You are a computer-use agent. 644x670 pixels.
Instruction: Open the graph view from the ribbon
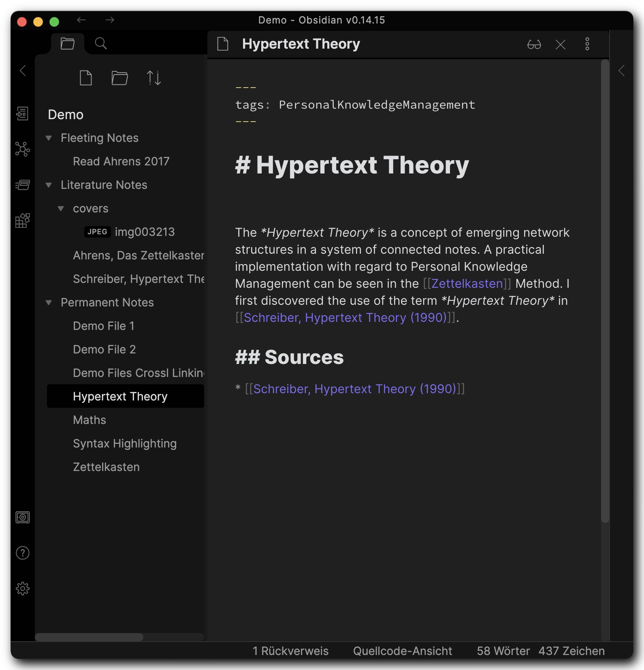click(x=22, y=149)
